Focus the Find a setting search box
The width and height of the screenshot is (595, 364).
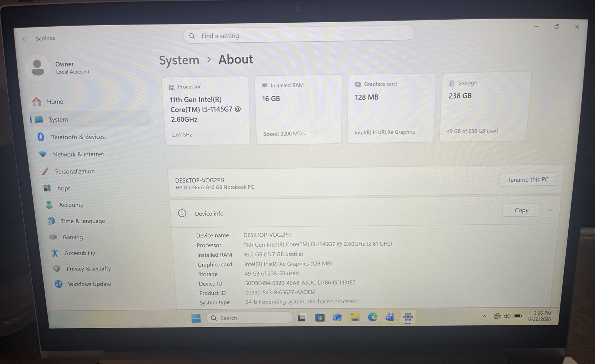[x=299, y=35]
